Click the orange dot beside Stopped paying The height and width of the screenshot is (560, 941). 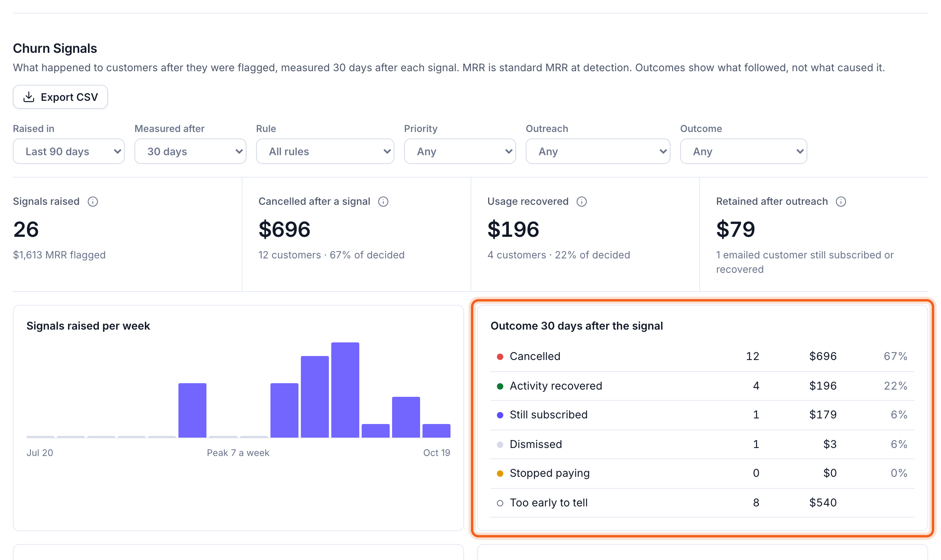[x=500, y=474]
